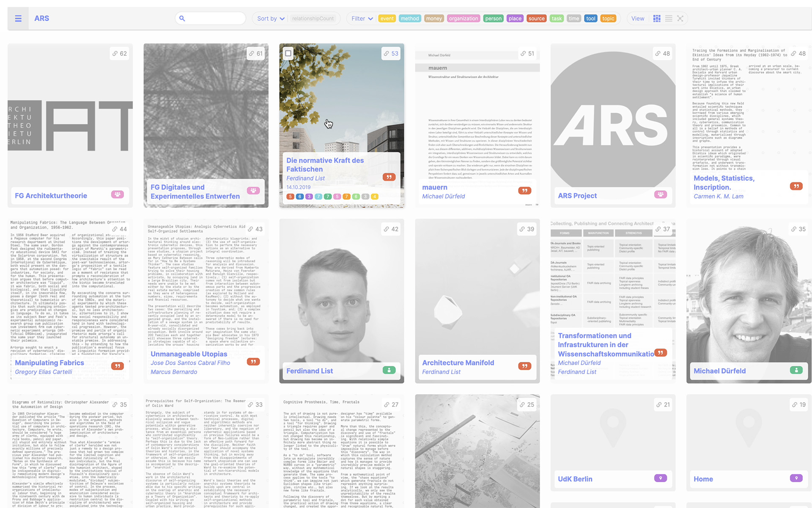Click quote icon on mauern card
Screen dimensions: 812x508
pos(524,190)
